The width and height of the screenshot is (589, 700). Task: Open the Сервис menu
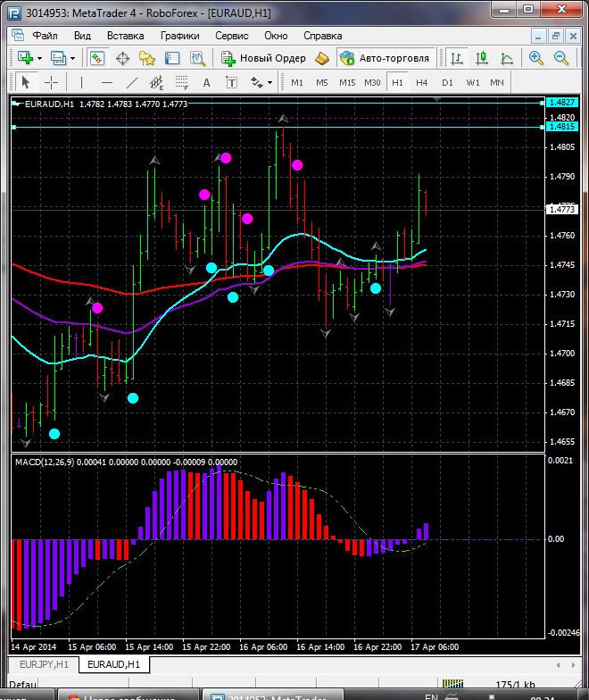click(x=232, y=36)
